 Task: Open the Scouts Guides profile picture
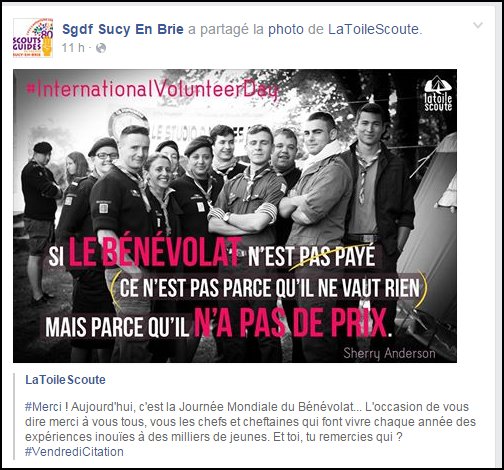(33, 38)
